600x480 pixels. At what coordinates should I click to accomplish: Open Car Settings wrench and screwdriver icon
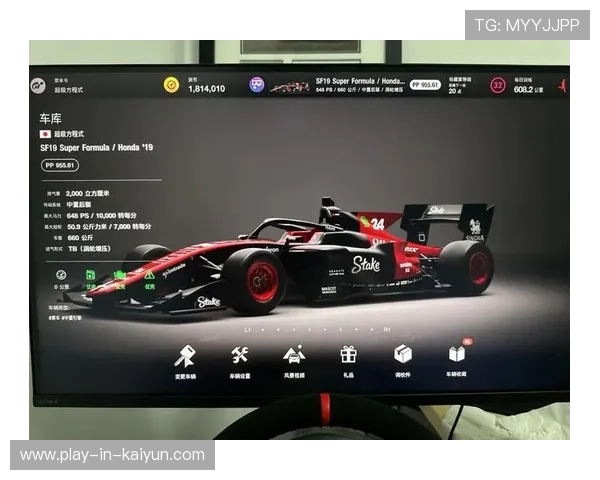240,355
